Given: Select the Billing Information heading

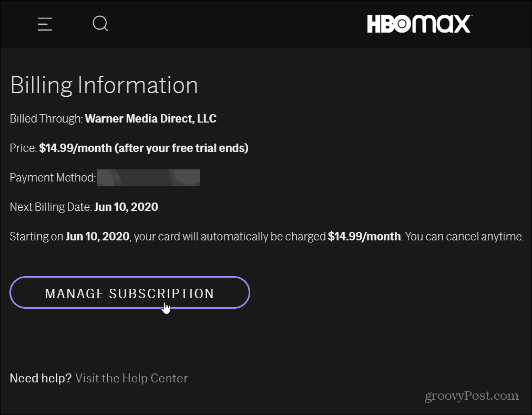Looking at the screenshot, I should pyautogui.click(x=104, y=85).
